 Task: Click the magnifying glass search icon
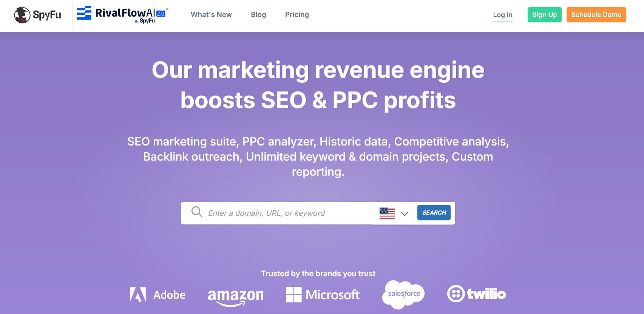tap(197, 212)
